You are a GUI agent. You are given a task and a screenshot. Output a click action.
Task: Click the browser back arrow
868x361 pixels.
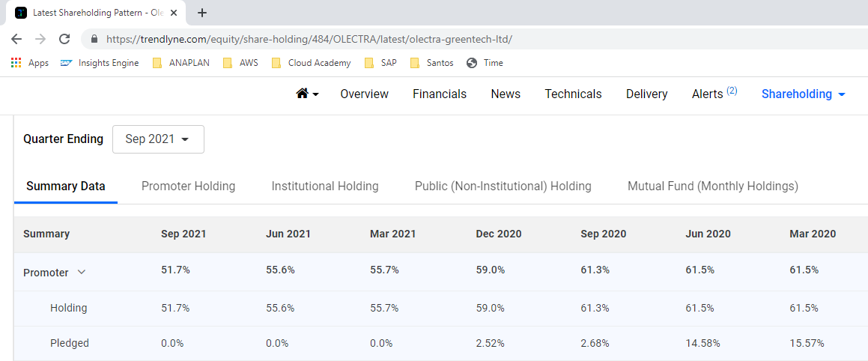16,39
